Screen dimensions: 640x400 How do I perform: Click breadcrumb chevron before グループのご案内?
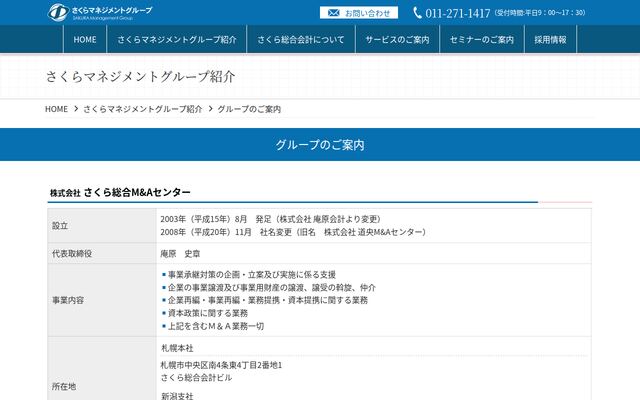(x=210, y=109)
